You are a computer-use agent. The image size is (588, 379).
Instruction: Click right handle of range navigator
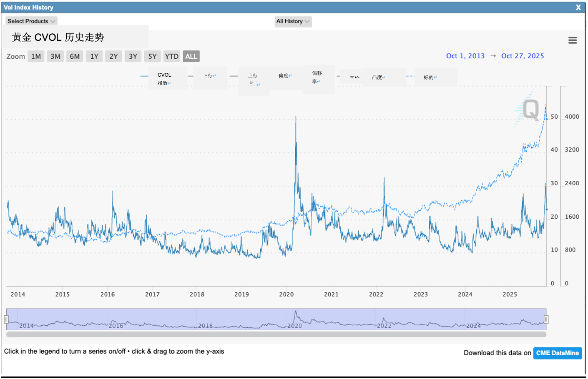(x=546, y=319)
